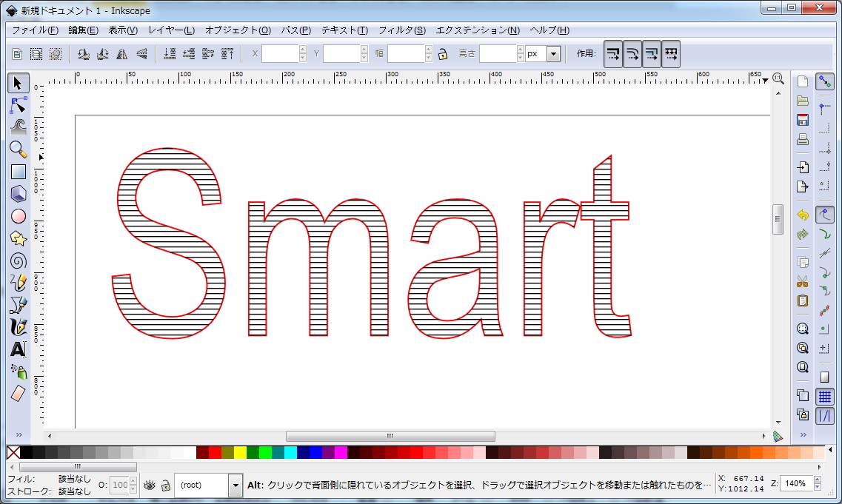Click the color-managed mode corner icon

[x=778, y=437]
